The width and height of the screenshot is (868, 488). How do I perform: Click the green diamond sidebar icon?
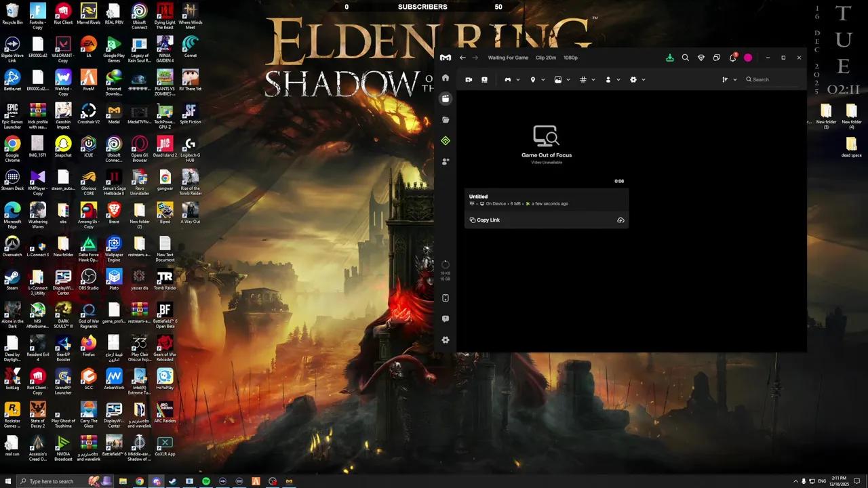pyautogui.click(x=446, y=141)
